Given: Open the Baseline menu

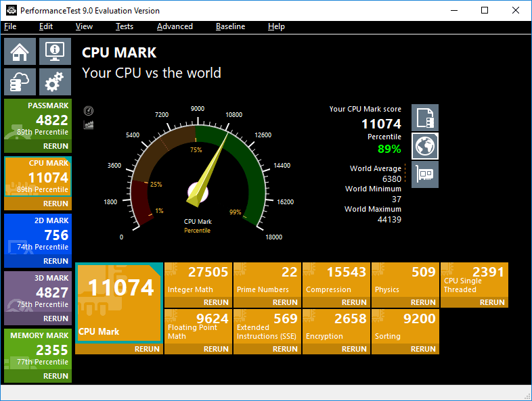Looking at the screenshot, I should click(230, 26).
